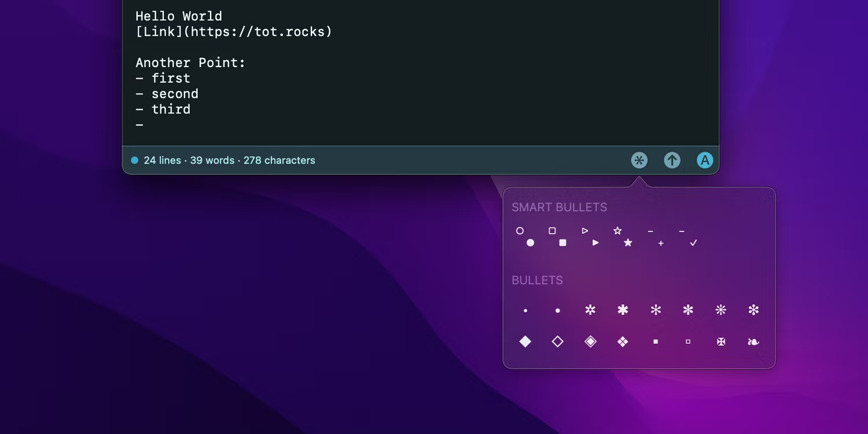The image size is (868, 434).
Task: Choose the plus sign smart bullet
Action: pos(661,244)
